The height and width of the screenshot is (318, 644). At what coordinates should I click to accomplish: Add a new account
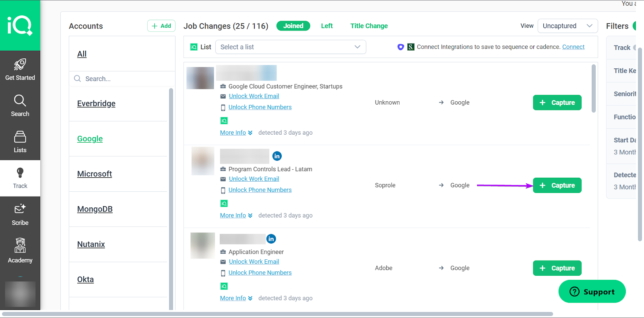[161, 26]
